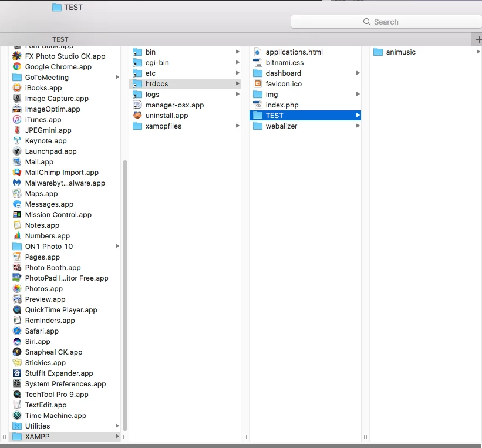The width and height of the screenshot is (482, 448).
Task: Click the Siri app icon
Action: point(17,342)
